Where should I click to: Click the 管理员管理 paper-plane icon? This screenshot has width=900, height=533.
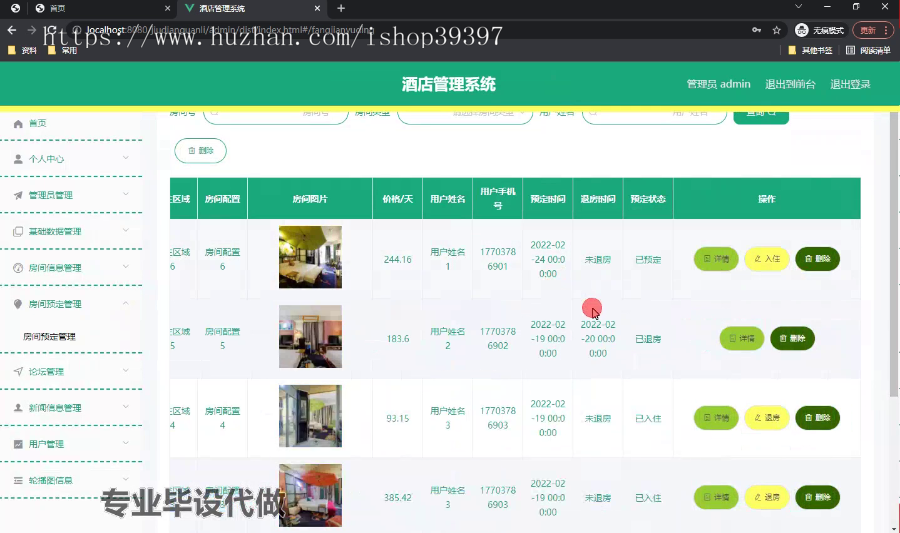click(18, 195)
